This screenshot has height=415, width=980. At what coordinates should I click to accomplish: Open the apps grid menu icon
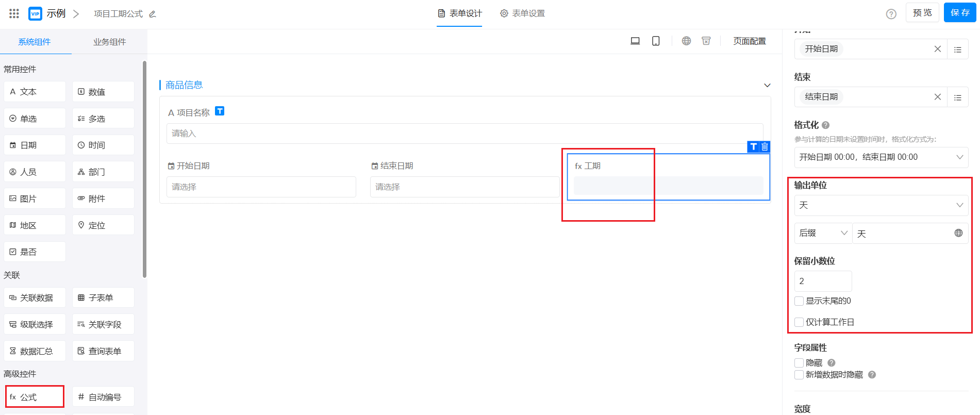click(14, 13)
